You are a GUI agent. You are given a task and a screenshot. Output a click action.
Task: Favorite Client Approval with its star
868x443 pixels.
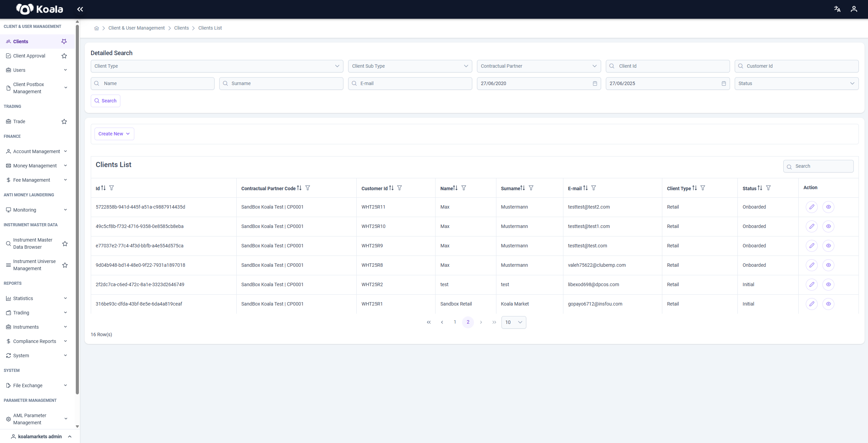pyautogui.click(x=64, y=56)
